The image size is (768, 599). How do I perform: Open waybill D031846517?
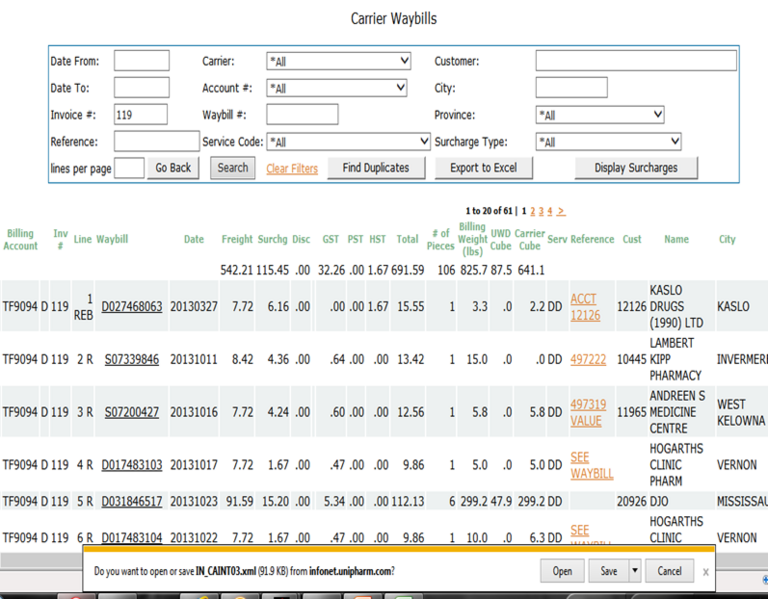tap(132, 502)
